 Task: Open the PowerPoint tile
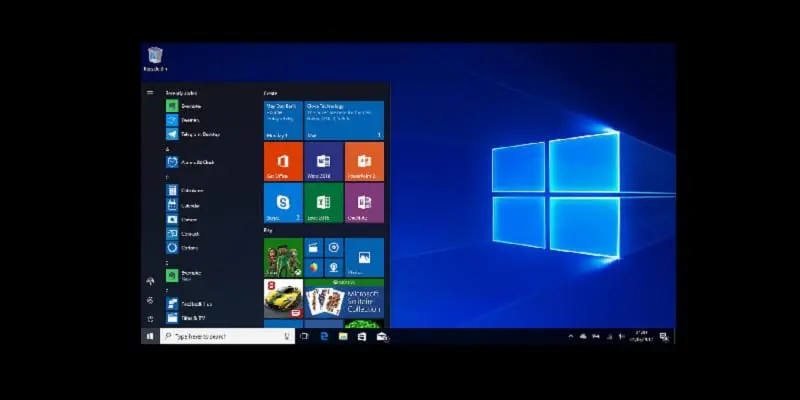364,161
